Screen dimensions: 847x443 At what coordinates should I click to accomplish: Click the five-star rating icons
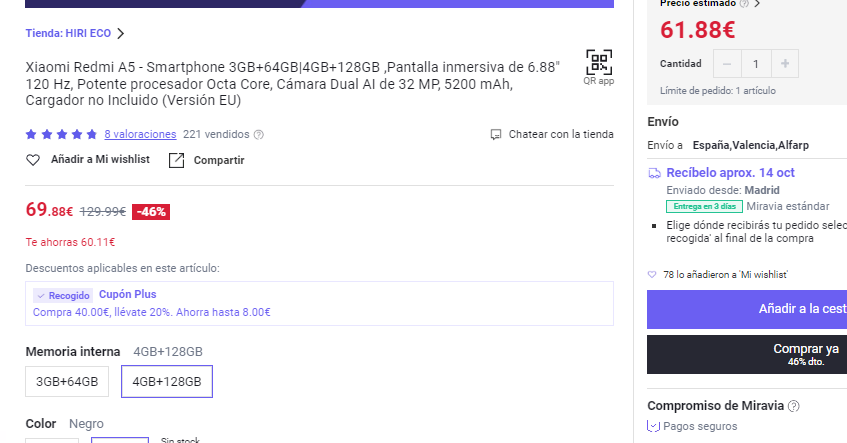[x=61, y=134]
